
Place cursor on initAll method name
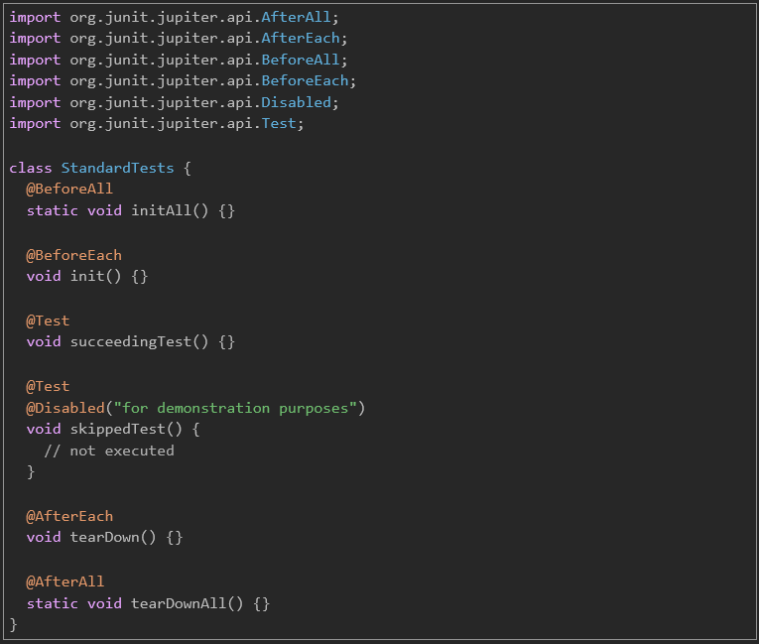pyautogui.click(x=161, y=211)
